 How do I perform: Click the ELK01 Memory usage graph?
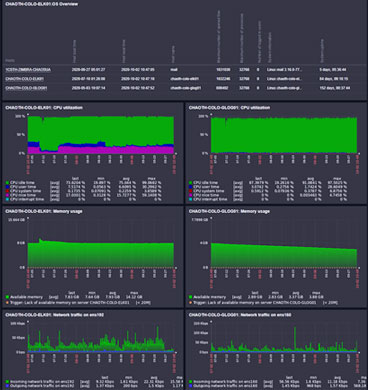pyautogui.click(x=101, y=243)
